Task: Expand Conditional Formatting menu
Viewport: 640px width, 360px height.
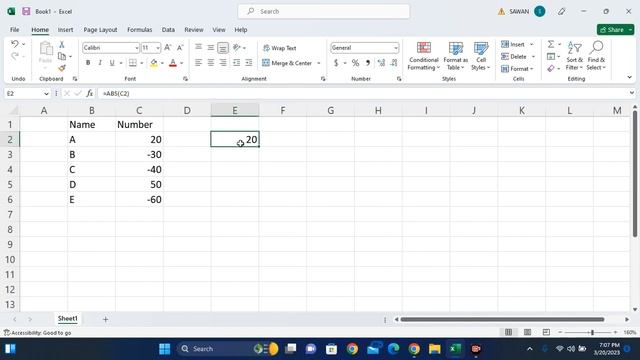Action: pos(423,56)
